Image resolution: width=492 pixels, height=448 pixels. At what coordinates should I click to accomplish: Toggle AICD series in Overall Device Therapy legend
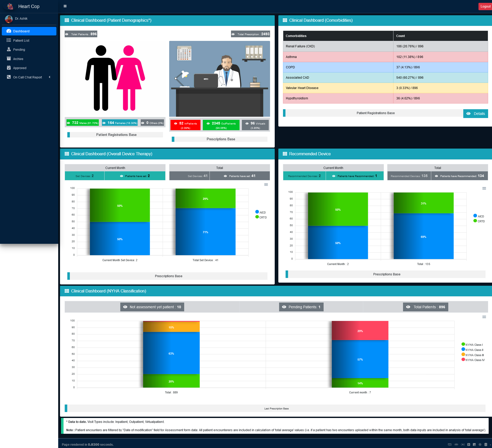coord(260,212)
